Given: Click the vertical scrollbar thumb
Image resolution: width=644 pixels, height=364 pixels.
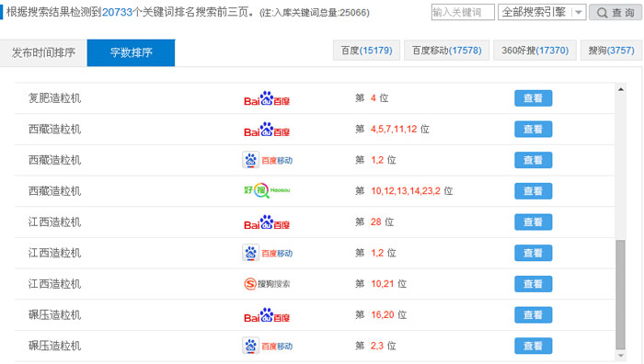Looking at the screenshot, I should [x=621, y=295].
